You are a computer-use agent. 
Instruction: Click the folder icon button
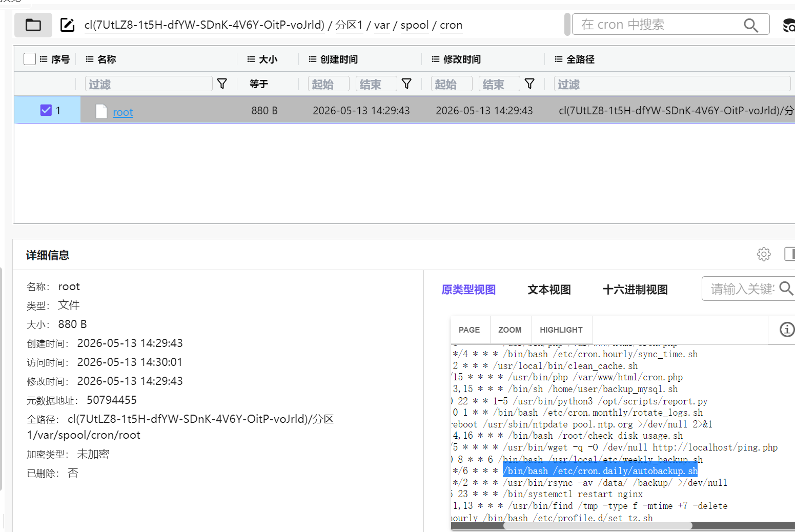(33, 25)
